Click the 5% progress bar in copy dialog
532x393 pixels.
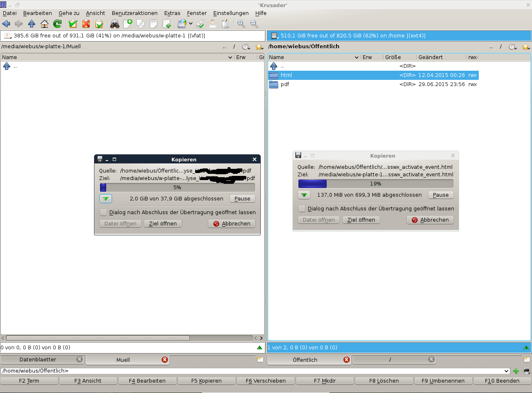[x=177, y=188]
